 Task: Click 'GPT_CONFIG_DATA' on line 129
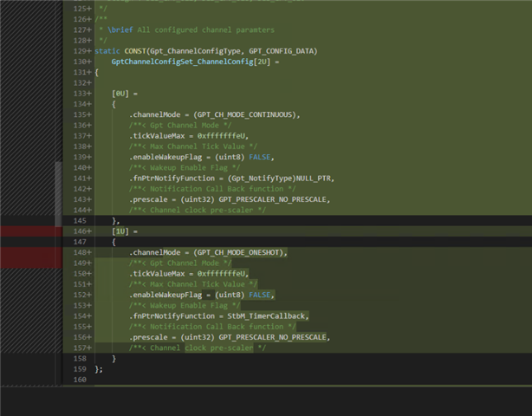(x=281, y=51)
